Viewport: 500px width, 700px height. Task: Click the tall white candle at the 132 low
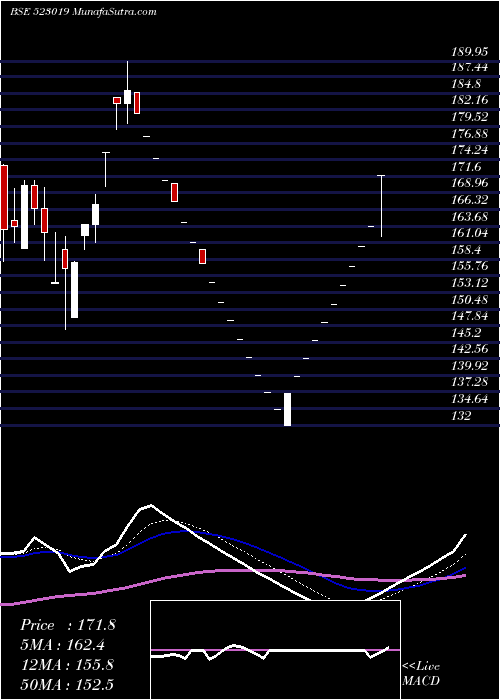coord(288,409)
